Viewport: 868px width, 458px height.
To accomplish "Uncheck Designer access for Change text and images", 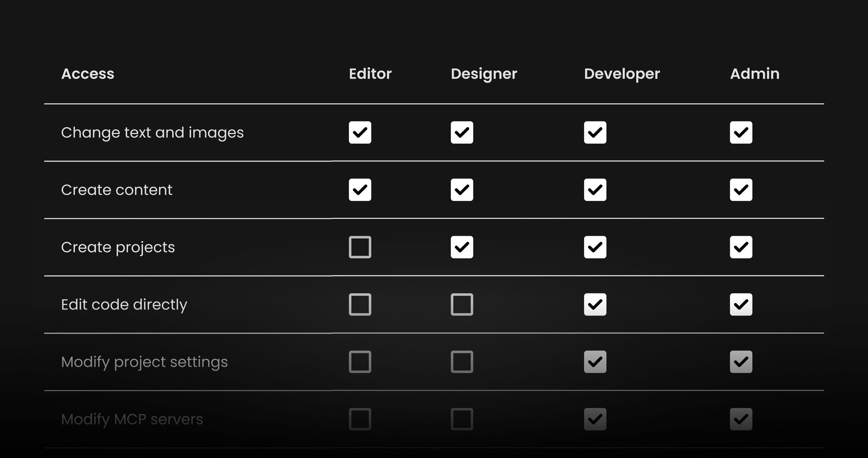I will click(x=462, y=132).
